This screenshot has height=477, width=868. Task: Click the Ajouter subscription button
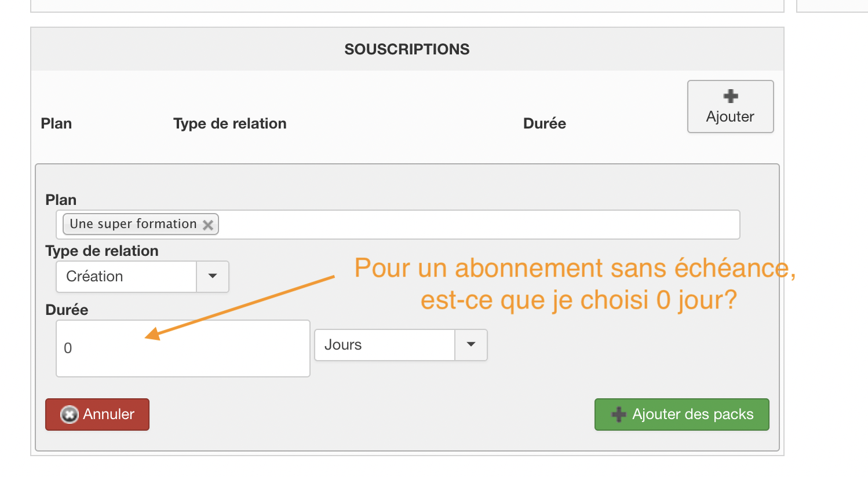point(730,107)
